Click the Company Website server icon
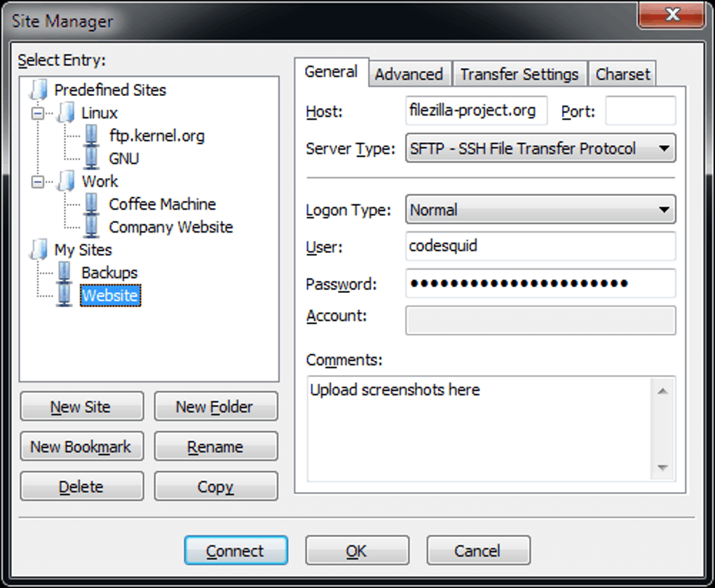The image size is (715, 588). click(x=92, y=226)
